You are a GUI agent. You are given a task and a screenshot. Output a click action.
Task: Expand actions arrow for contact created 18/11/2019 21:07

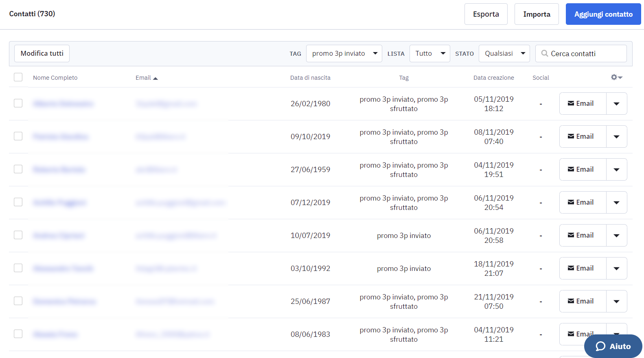pos(617,268)
